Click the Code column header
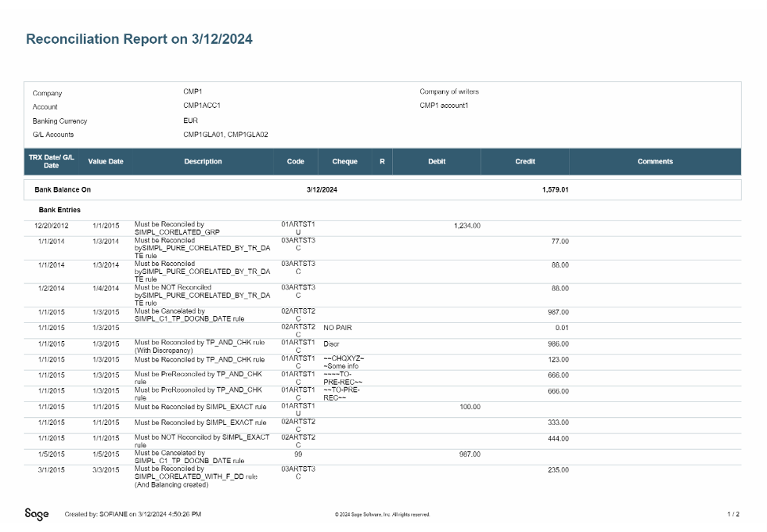767x532 pixels. (296, 161)
